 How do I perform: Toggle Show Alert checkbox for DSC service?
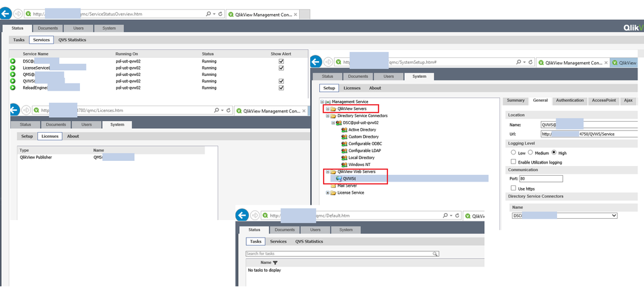[x=281, y=61]
